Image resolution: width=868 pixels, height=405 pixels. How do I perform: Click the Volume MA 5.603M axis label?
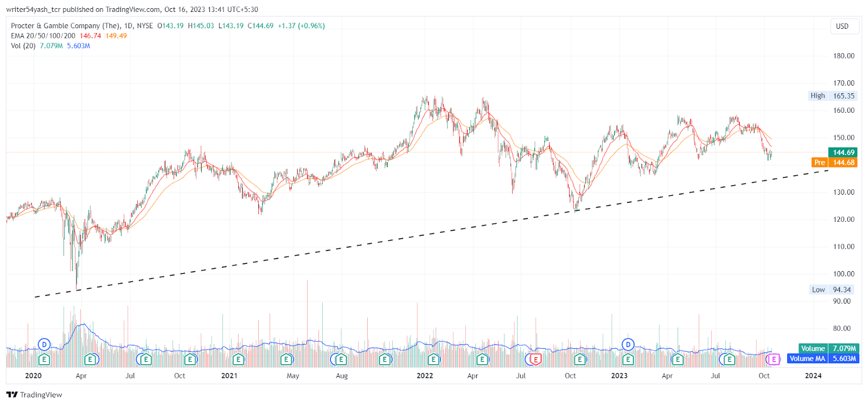(x=823, y=358)
